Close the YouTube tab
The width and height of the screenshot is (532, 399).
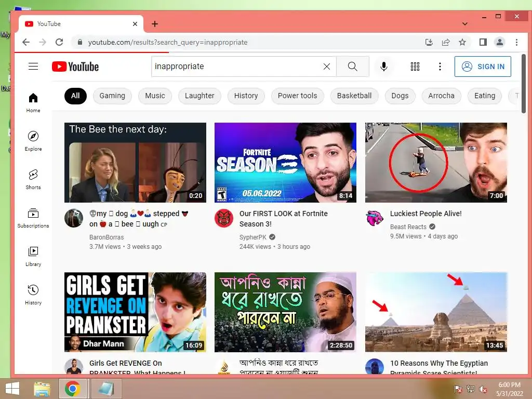click(135, 24)
